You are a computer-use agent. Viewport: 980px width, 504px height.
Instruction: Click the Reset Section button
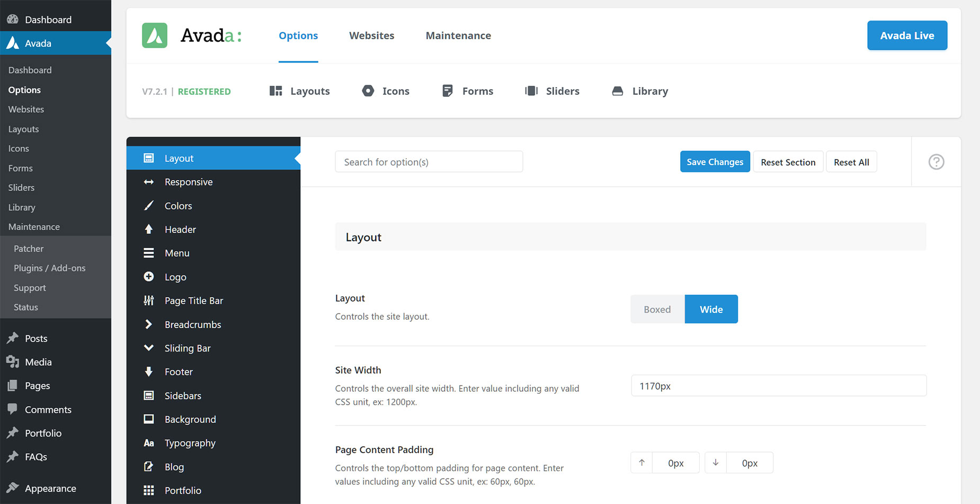(788, 162)
